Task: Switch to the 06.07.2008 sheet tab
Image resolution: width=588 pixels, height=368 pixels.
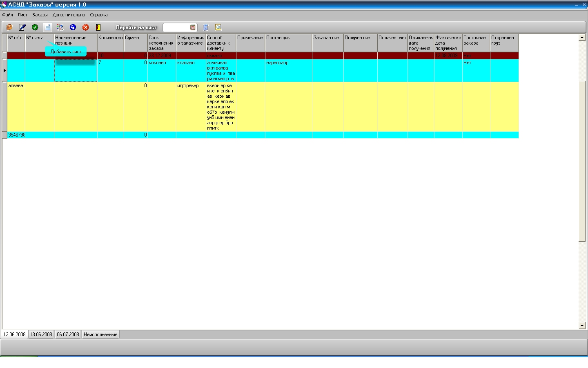Action: [x=68, y=334]
